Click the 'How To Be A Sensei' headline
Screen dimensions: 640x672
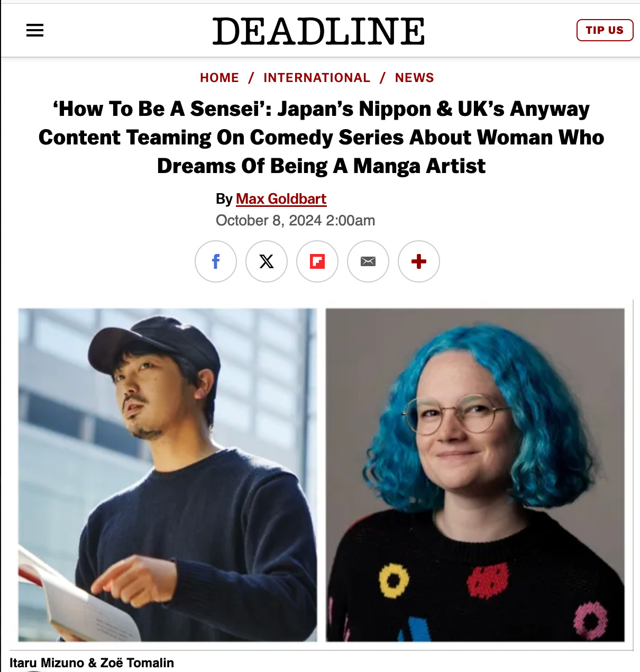[x=321, y=138]
